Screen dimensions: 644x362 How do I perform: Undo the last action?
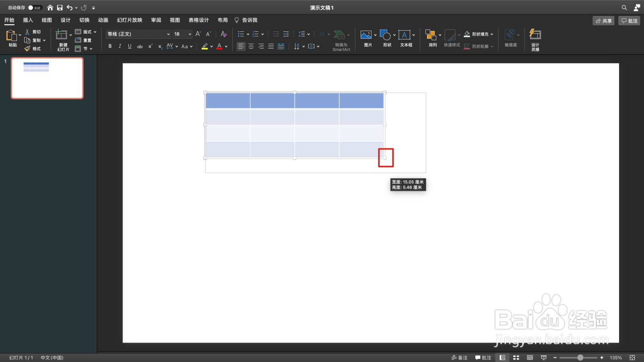(x=70, y=8)
